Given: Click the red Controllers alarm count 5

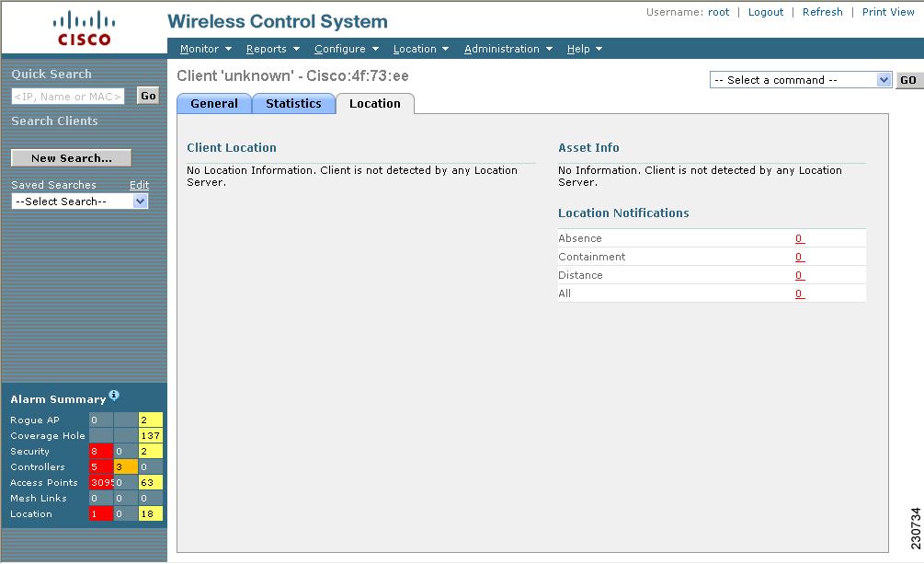Looking at the screenshot, I should point(101,466).
